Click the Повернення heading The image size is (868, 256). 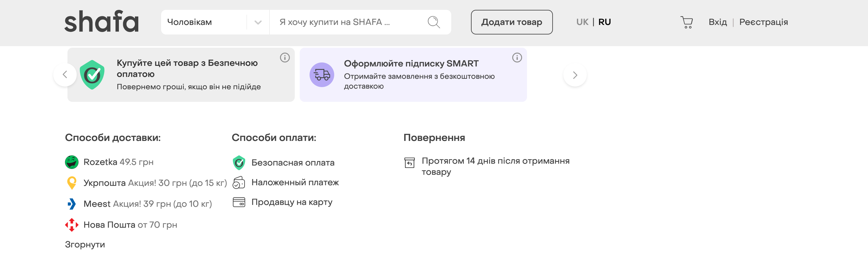[434, 138]
